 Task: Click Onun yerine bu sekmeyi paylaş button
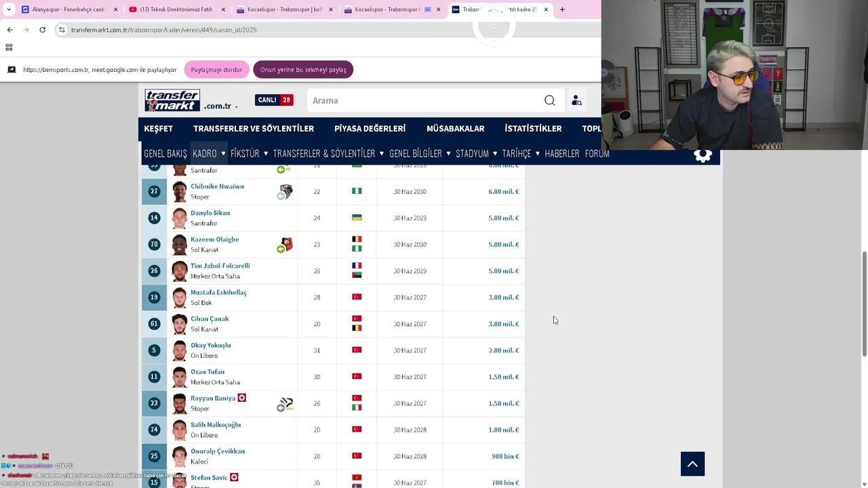303,70
